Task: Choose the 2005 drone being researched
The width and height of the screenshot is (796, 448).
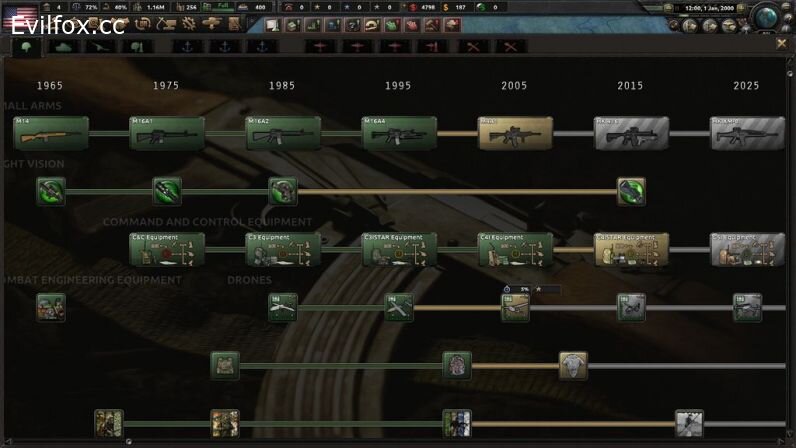Action: (x=515, y=307)
